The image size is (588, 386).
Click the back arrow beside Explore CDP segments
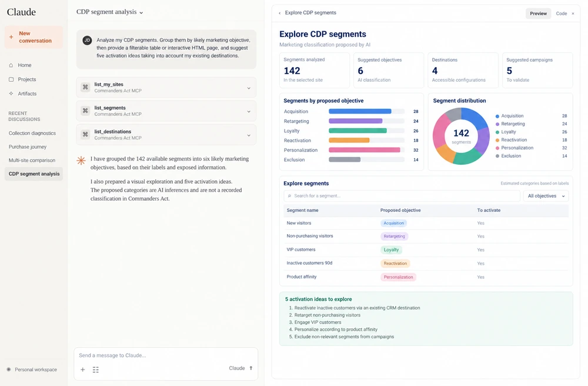click(x=280, y=13)
